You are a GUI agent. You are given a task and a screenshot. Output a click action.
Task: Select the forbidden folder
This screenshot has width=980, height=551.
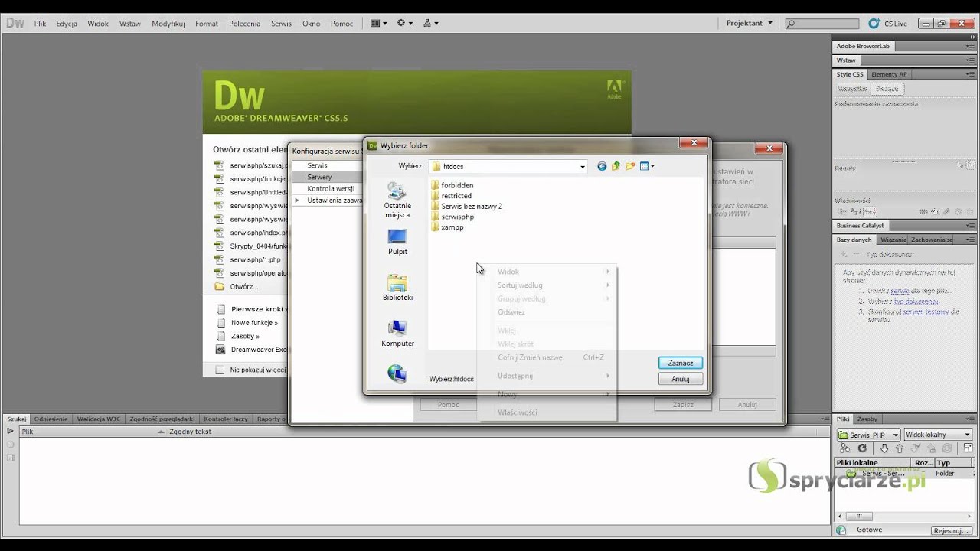[x=452, y=185]
